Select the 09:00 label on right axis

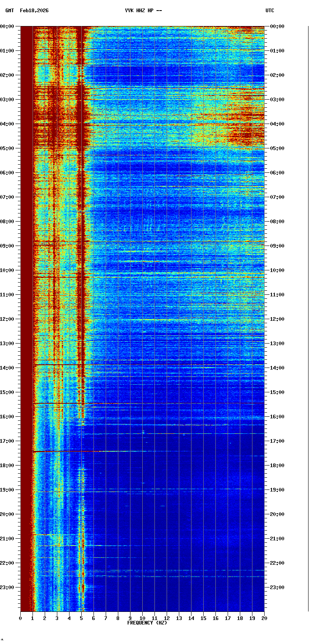[277, 246]
